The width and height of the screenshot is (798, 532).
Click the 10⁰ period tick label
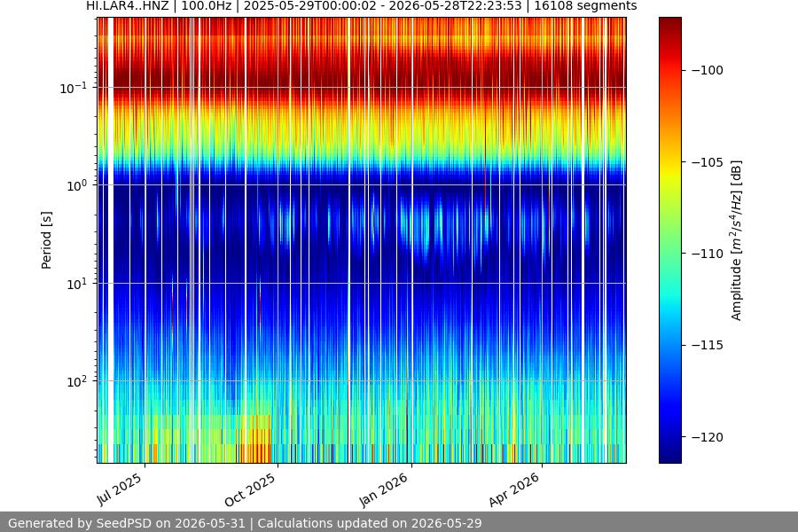coord(77,185)
